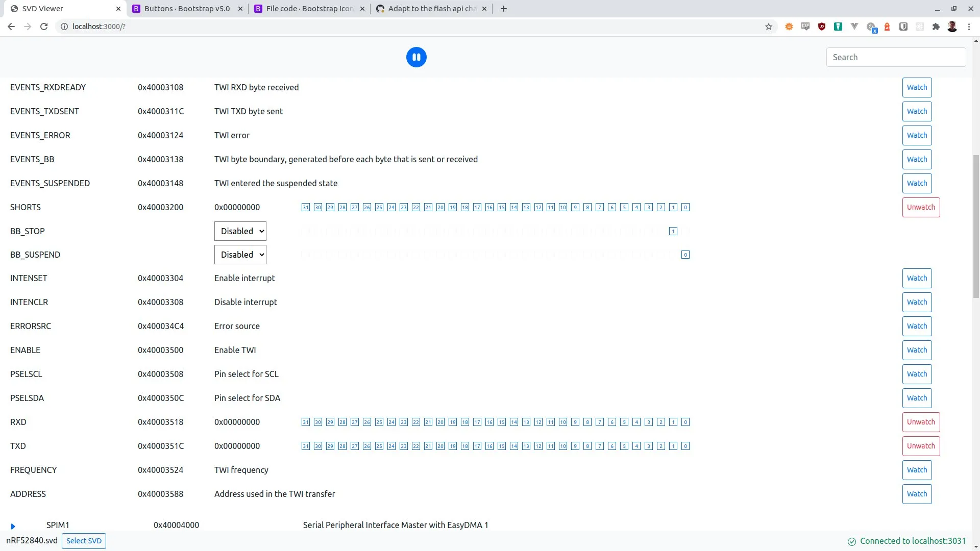Toggle bit 0 of RXD register
Image resolution: width=980 pixels, height=551 pixels.
pyautogui.click(x=685, y=422)
